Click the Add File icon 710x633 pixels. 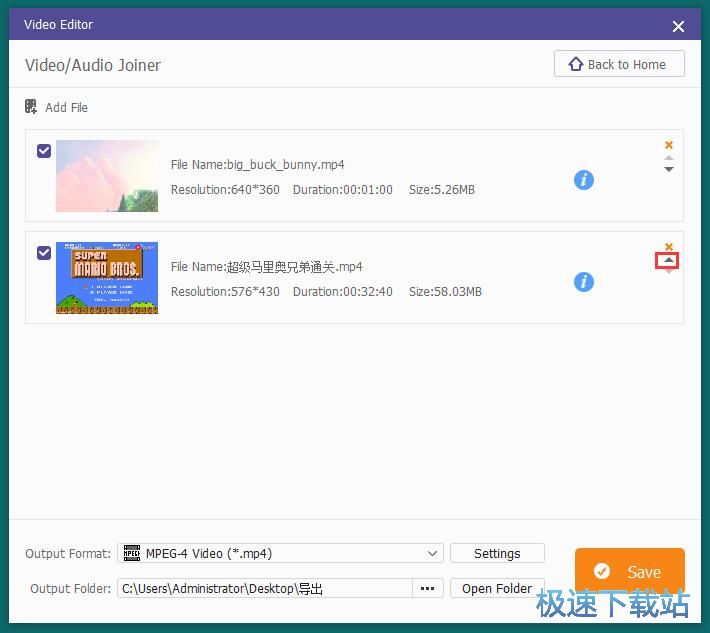pos(31,107)
